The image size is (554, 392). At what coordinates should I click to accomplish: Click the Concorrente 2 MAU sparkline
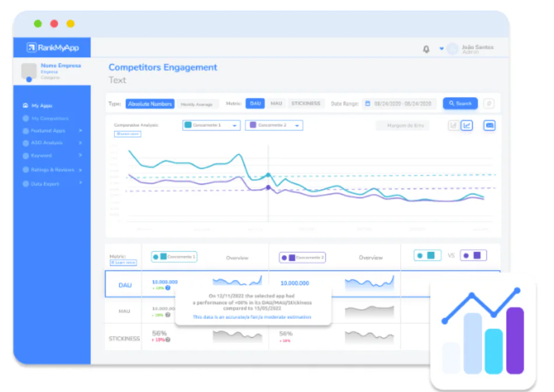click(x=369, y=311)
